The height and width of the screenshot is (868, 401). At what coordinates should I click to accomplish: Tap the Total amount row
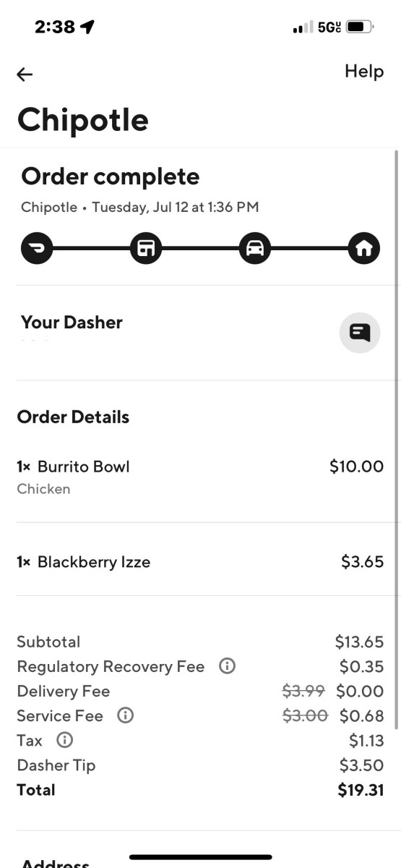200,790
